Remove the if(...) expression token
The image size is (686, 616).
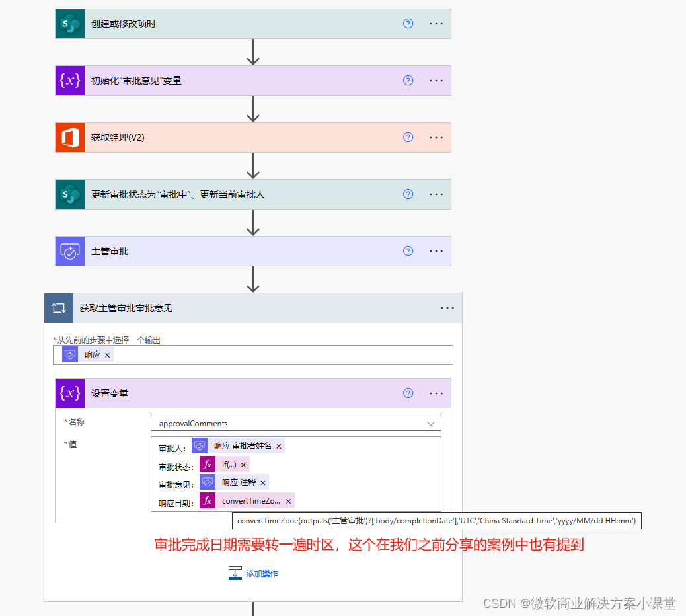coord(243,465)
